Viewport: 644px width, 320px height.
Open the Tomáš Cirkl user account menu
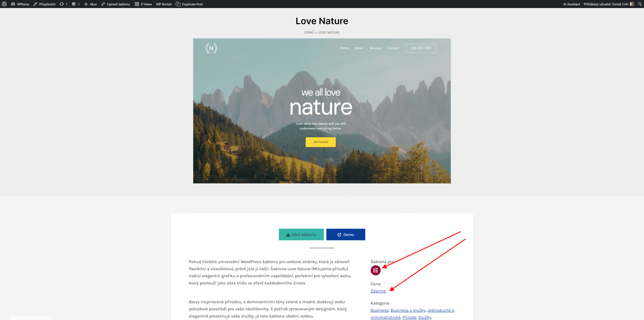click(x=609, y=4)
